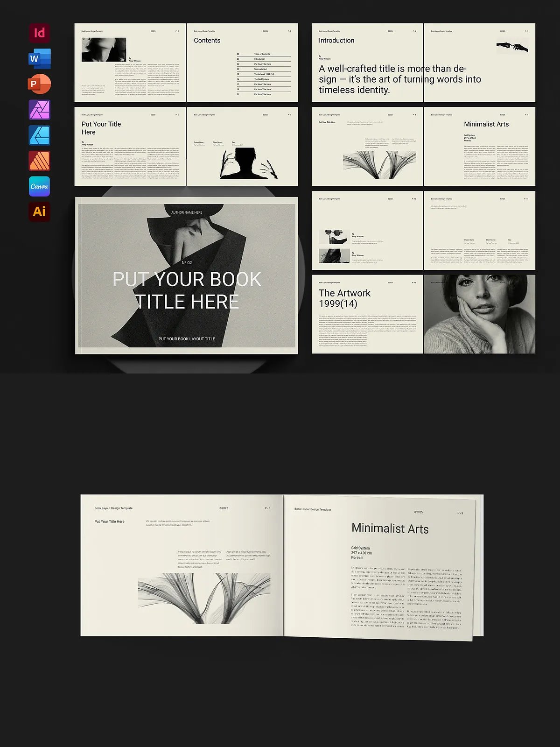Click the book cover title text
This screenshot has height=747, width=560.
tap(187, 290)
